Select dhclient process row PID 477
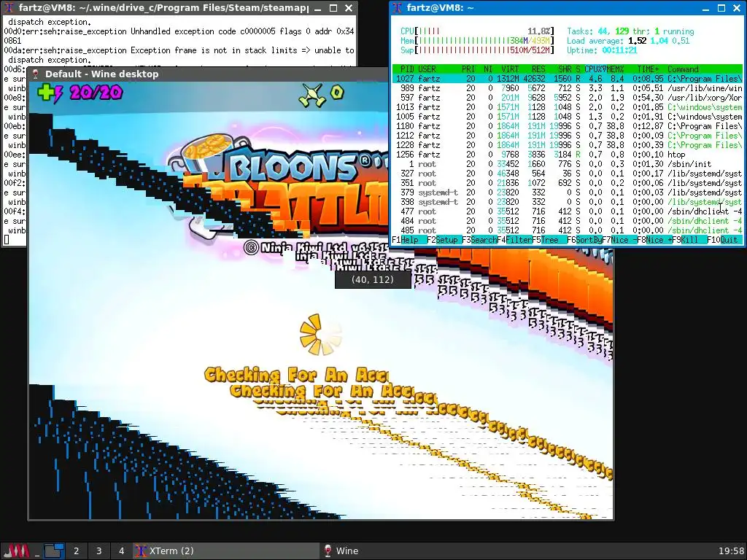The height and width of the screenshot is (560, 747). (568, 211)
